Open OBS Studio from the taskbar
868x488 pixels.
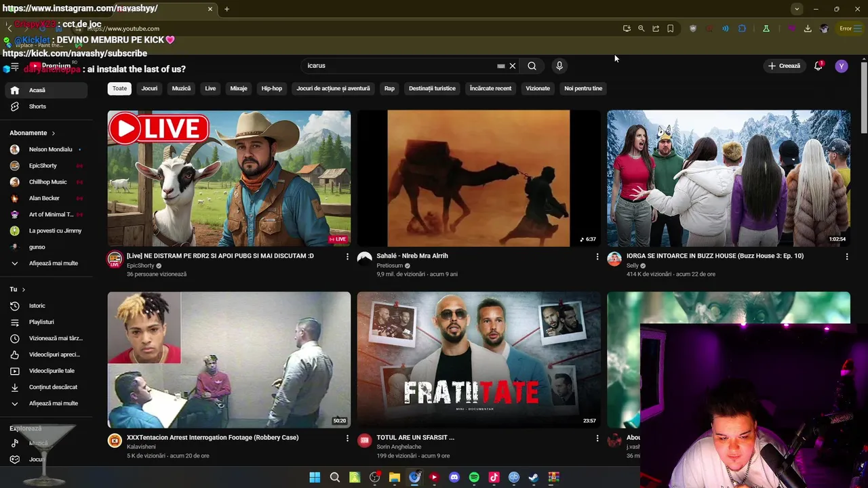pyautogui.click(x=374, y=477)
